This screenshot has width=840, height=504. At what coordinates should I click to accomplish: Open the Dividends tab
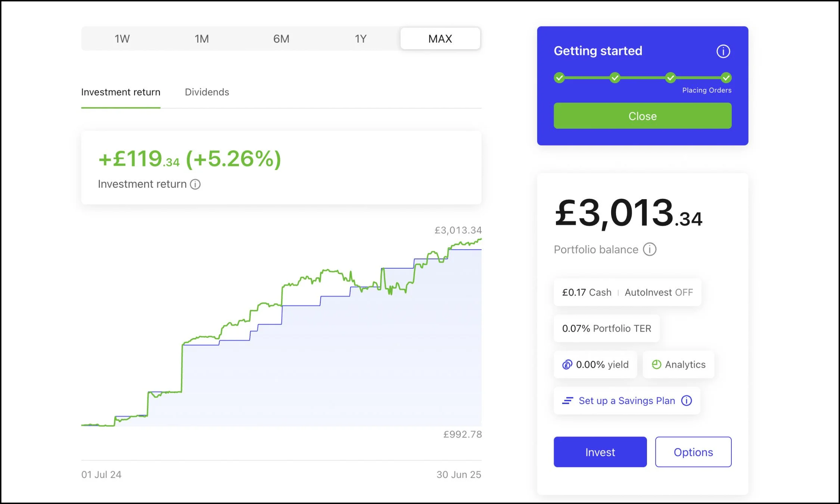point(207,92)
